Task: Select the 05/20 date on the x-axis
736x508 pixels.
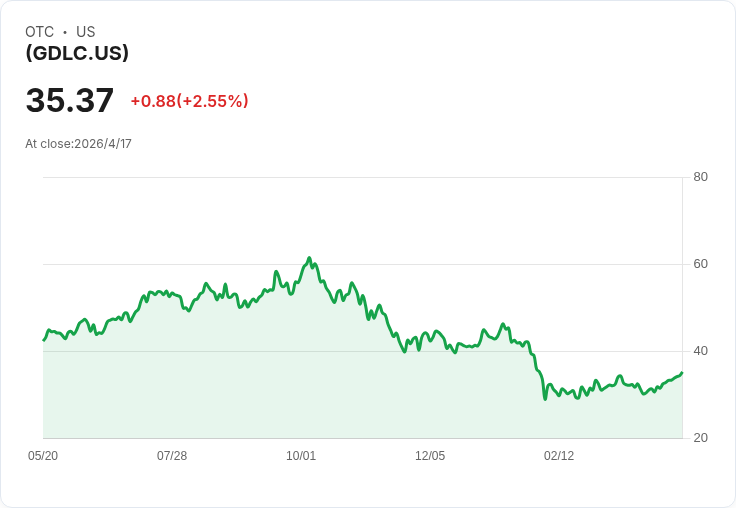Action: point(43,456)
